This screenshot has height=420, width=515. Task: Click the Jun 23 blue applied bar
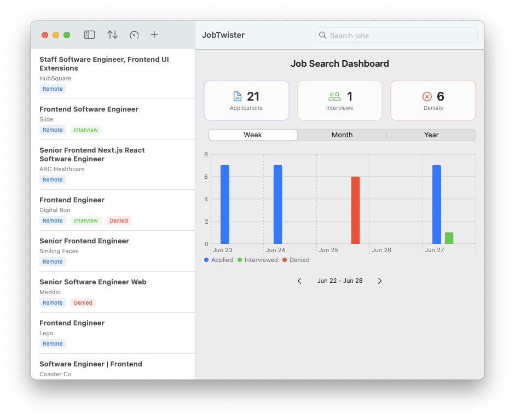(224, 205)
